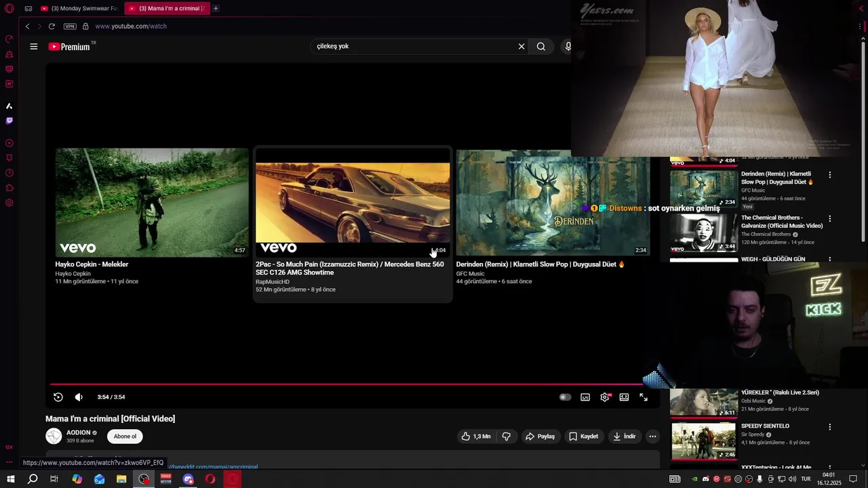
Task: Open the Discord tray icon
Action: pos(706,479)
